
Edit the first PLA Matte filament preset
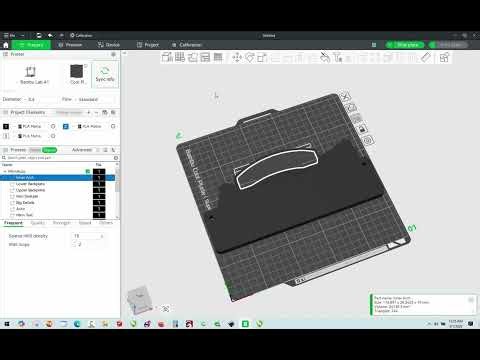click(x=53, y=126)
